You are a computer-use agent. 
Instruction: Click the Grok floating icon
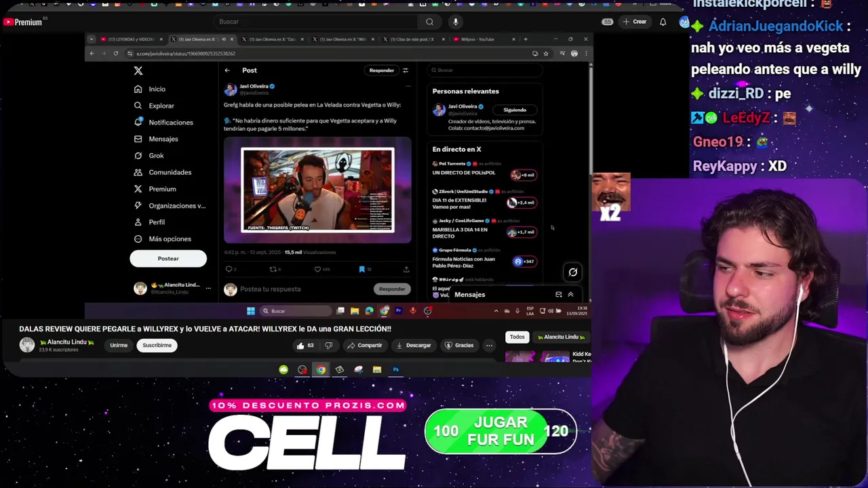(573, 272)
